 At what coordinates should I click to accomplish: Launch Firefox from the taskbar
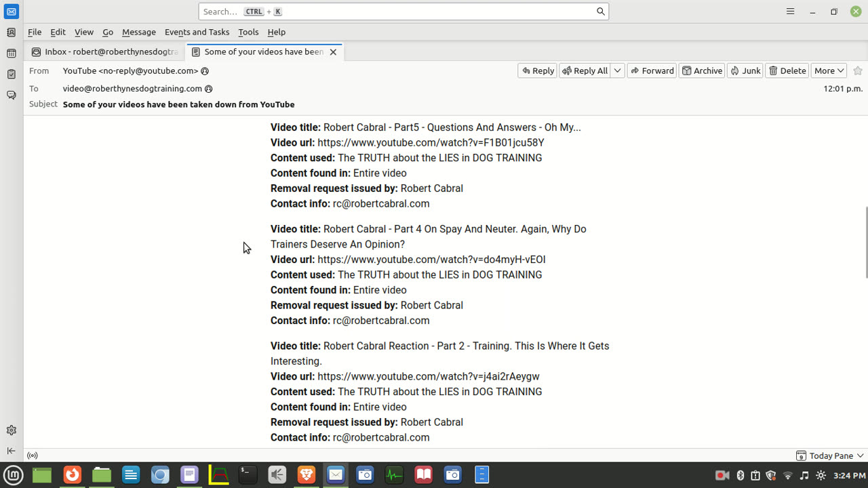click(x=73, y=475)
